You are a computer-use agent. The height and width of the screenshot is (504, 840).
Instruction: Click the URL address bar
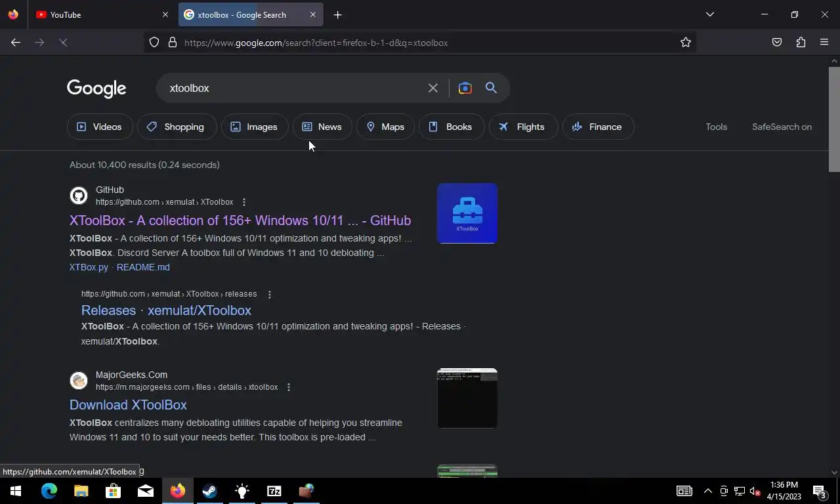(420, 43)
